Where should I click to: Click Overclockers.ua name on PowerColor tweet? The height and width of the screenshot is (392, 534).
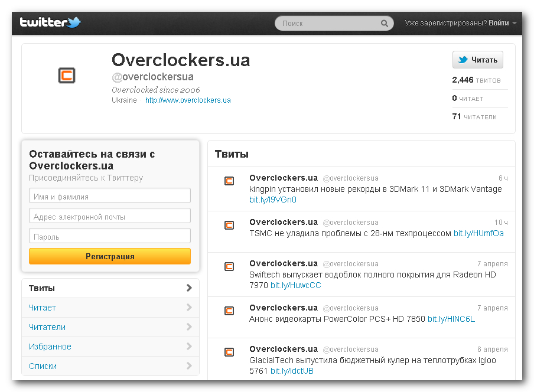pyautogui.click(x=284, y=308)
